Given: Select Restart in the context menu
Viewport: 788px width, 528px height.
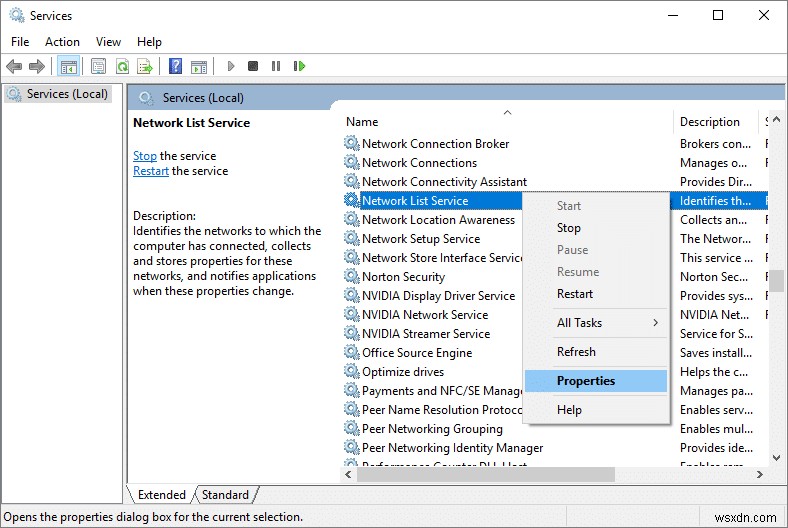Looking at the screenshot, I should [575, 294].
